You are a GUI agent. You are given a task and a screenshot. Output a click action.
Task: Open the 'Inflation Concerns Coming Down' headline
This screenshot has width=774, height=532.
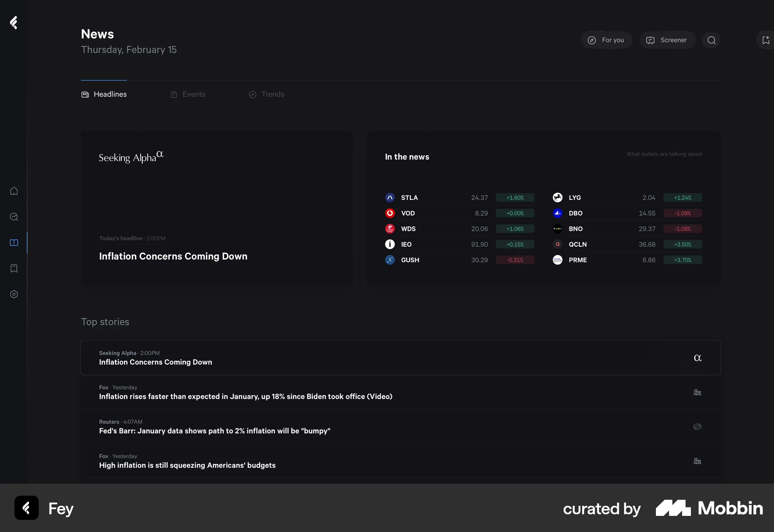tap(173, 256)
